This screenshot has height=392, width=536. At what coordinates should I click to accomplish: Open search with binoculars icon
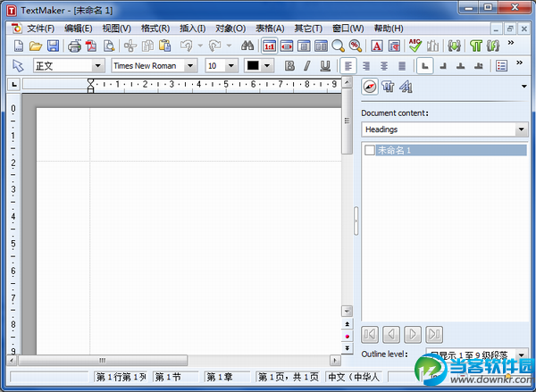(x=247, y=46)
